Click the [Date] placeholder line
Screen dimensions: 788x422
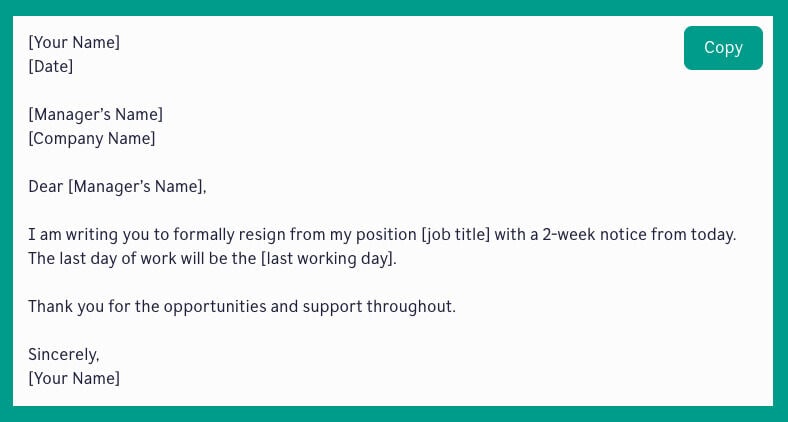[51, 66]
